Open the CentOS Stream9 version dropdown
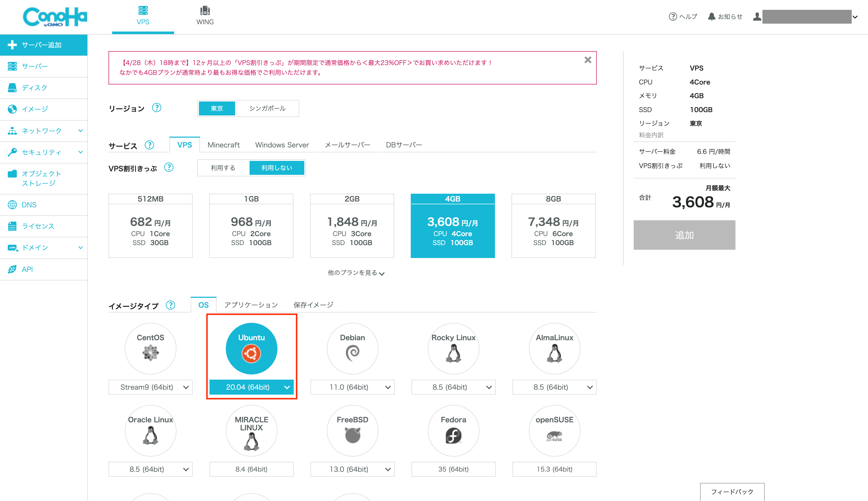The width and height of the screenshot is (868, 501). (150, 387)
